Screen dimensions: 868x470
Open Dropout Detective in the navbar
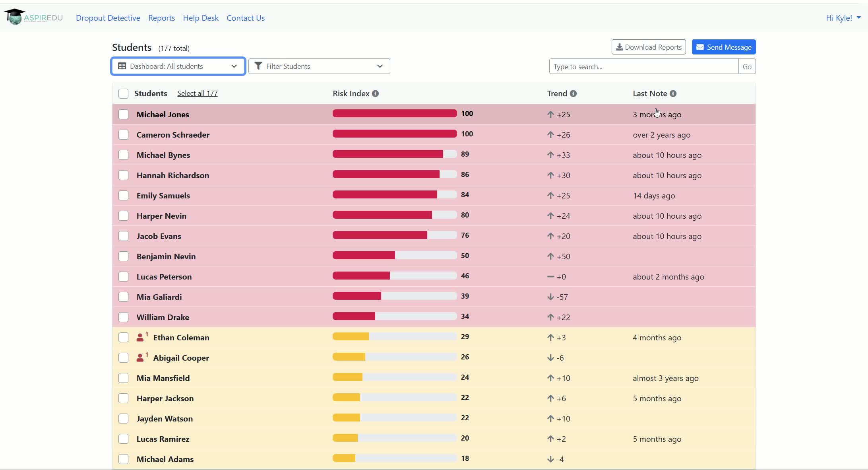(108, 18)
